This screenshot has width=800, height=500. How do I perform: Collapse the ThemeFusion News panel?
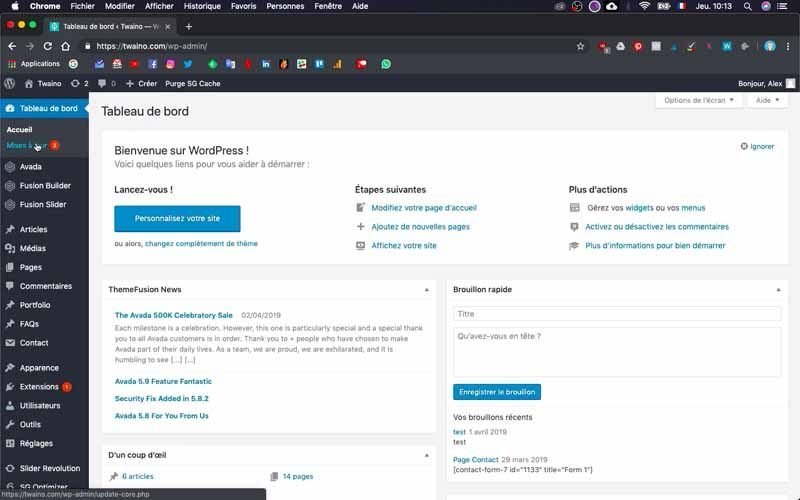(x=427, y=290)
